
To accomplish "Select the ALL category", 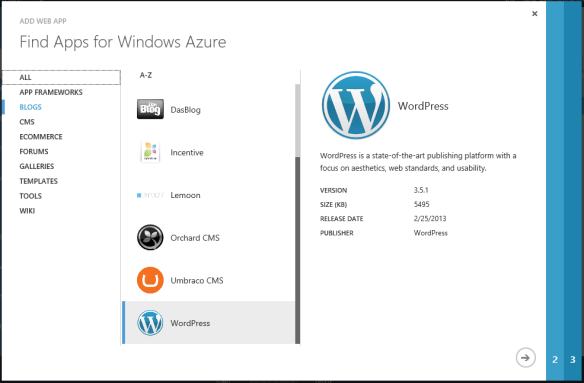I will pos(61,77).
